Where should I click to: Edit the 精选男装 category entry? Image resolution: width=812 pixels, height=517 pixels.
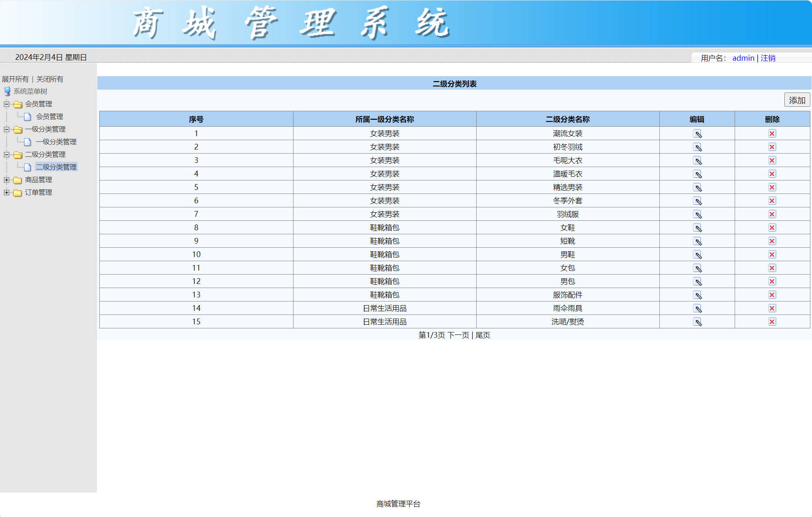(x=698, y=187)
